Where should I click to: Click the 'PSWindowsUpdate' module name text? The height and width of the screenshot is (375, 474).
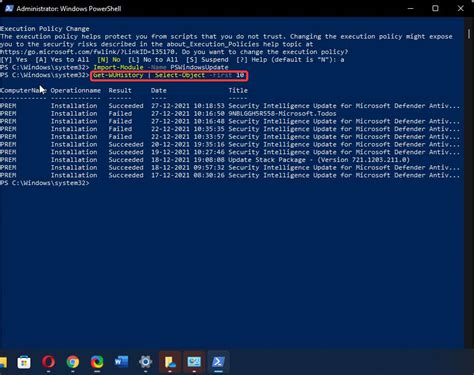[x=199, y=67]
